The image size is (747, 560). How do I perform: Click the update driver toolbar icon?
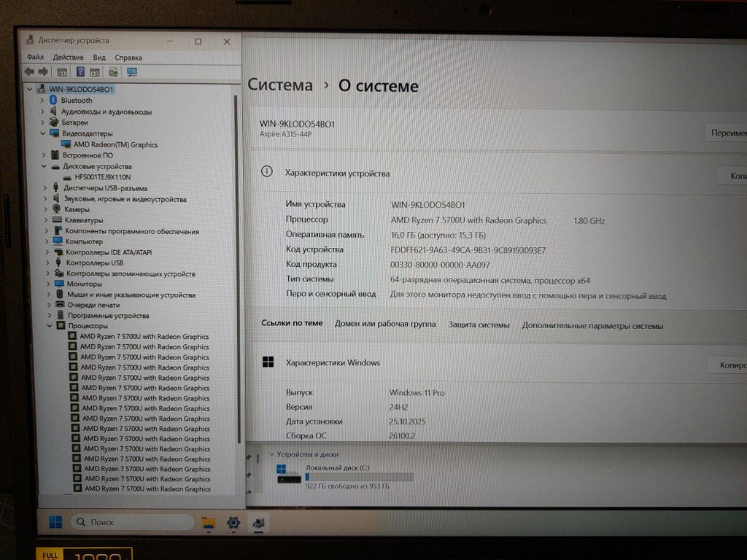[x=113, y=71]
